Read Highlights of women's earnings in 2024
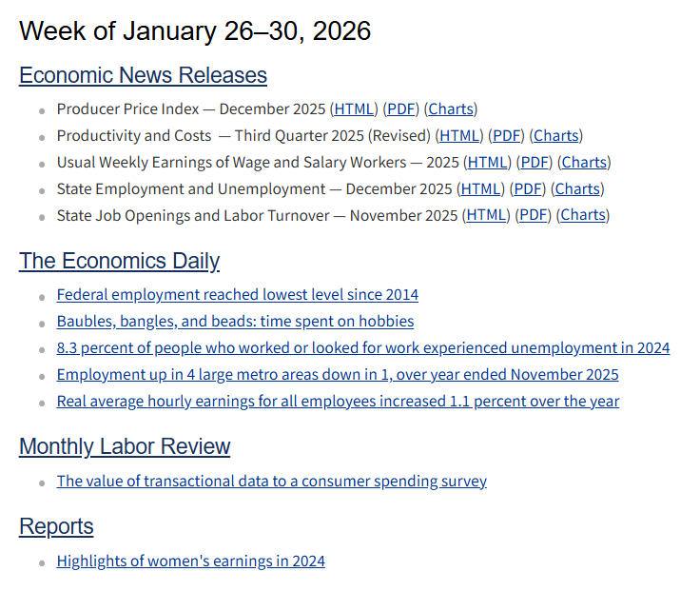700x591 pixels. point(190,561)
